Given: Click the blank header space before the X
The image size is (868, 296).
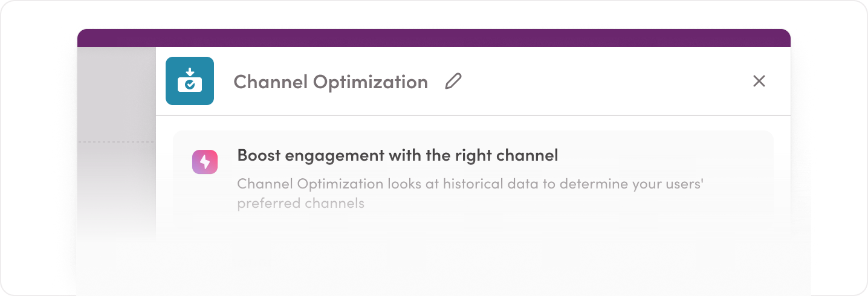Looking at the screenshot, I should pos(604,81).
